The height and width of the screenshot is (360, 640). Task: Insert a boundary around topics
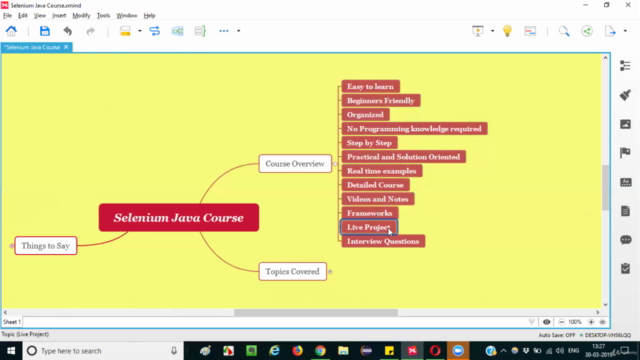pyautogui.click(x=177, y=31)
